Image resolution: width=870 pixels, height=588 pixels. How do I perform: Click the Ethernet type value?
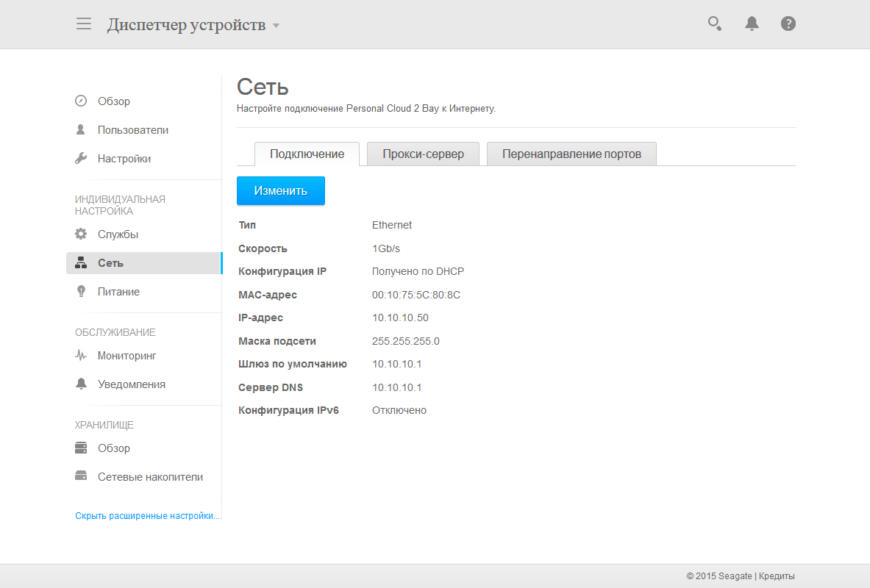tap(392, 225)
